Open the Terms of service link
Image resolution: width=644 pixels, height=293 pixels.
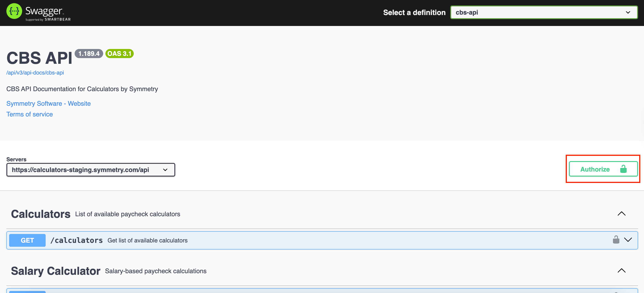click(29, 114)
